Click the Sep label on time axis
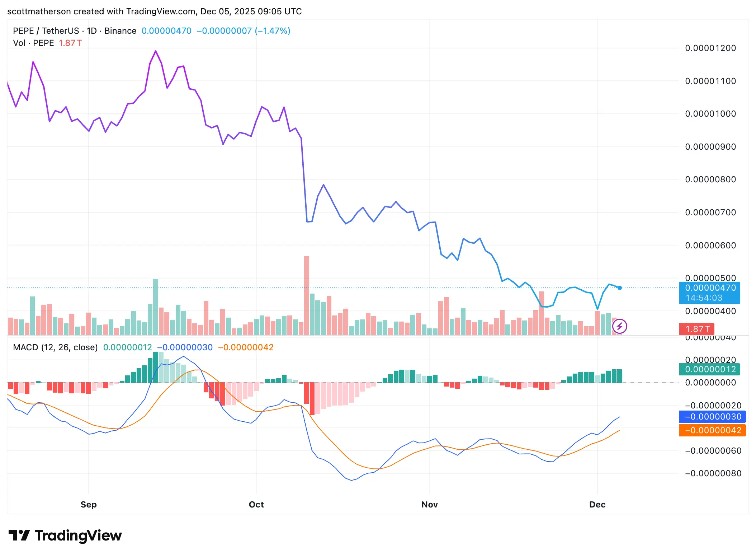Screen dimensions: 756x557 tap(89, 505)
